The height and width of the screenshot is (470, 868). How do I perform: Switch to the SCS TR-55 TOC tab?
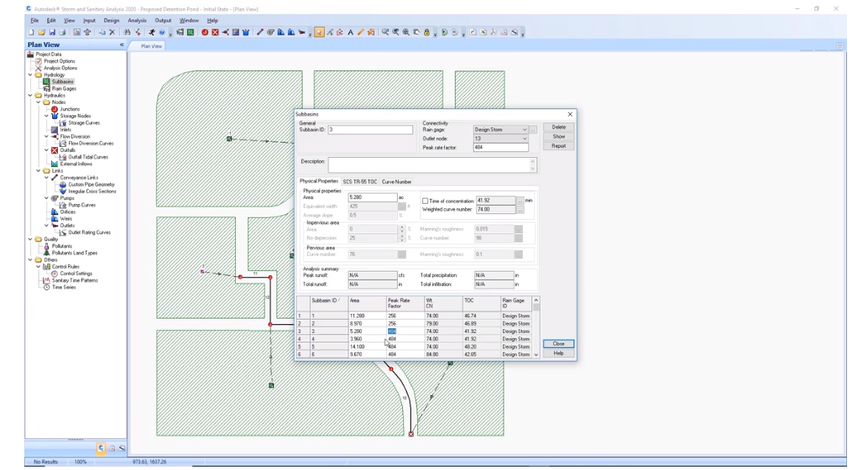click(360, 181)
